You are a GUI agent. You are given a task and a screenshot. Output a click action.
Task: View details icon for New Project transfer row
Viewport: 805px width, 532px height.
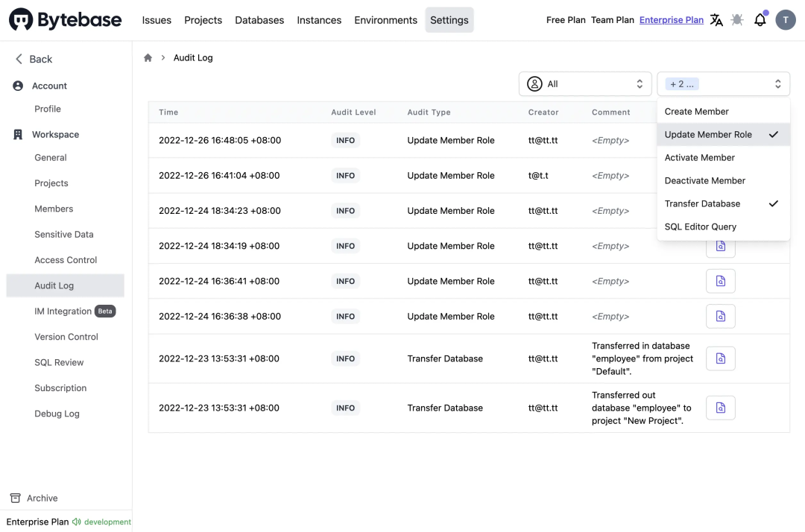coord(720,408)
